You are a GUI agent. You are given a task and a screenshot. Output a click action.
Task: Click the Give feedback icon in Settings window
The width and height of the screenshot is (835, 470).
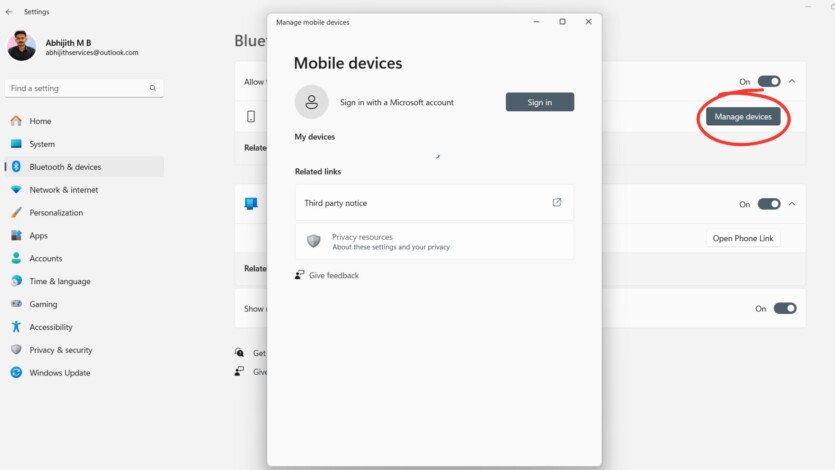pos(239,372)
